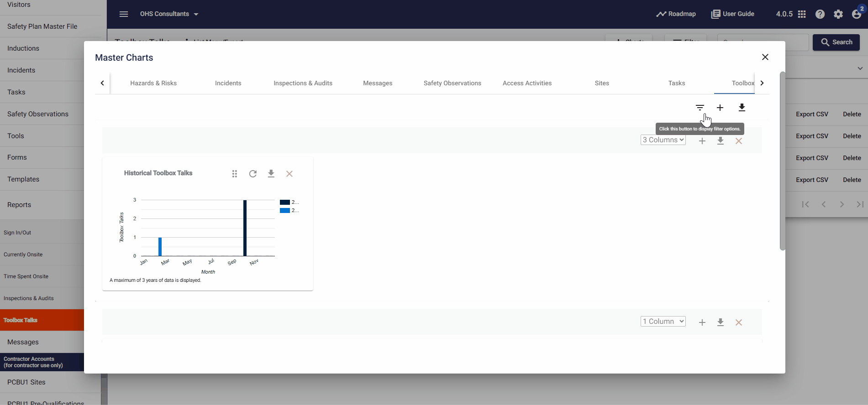Image resolution: width=868 pixels, height=405 pixels.
Task: Open PCBU1 Sites in the sidebar
Action: (26, 382)
